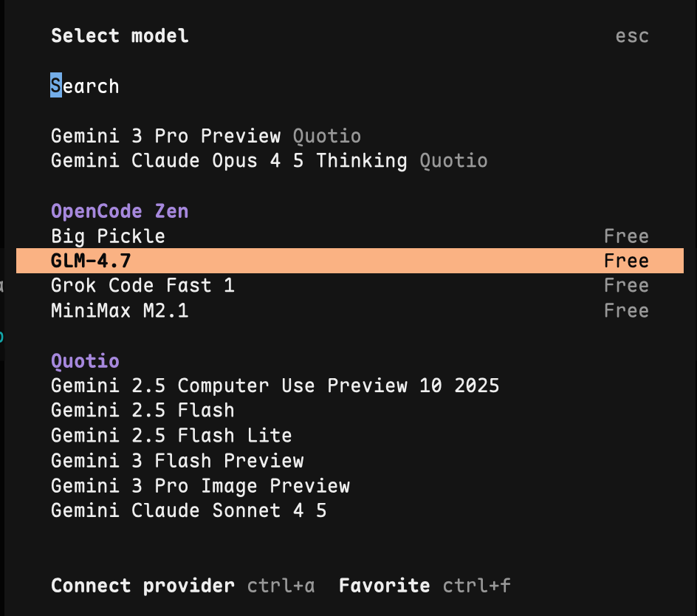Click the Free label beside Big Pickle
Image resolution: width=697 pixels, height=616 pixels.
coord(626,236)
